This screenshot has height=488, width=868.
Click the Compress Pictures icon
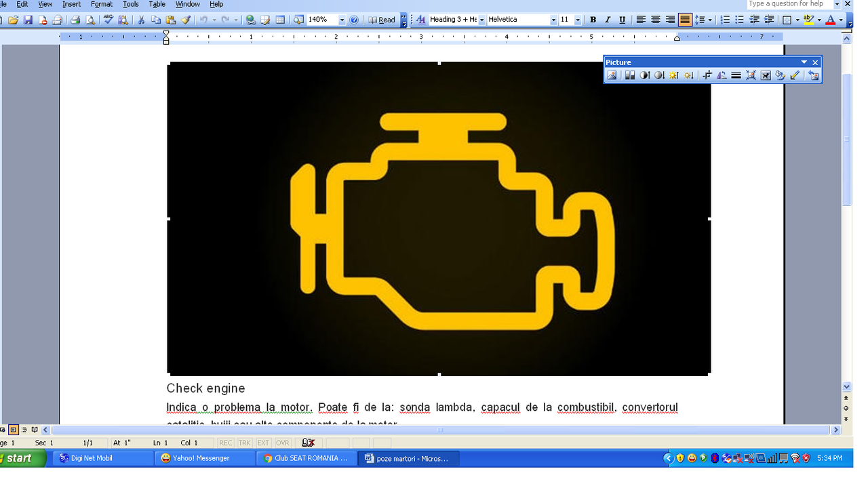751,75
